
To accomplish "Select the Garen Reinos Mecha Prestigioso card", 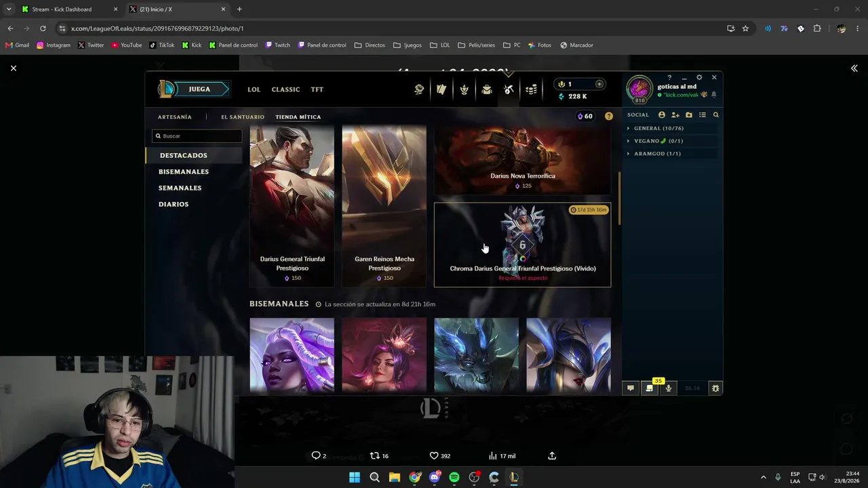I will tap(384, 206).
